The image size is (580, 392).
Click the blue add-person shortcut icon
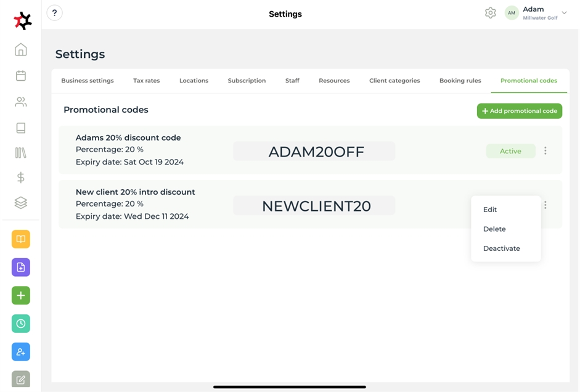tap(21, 352)
